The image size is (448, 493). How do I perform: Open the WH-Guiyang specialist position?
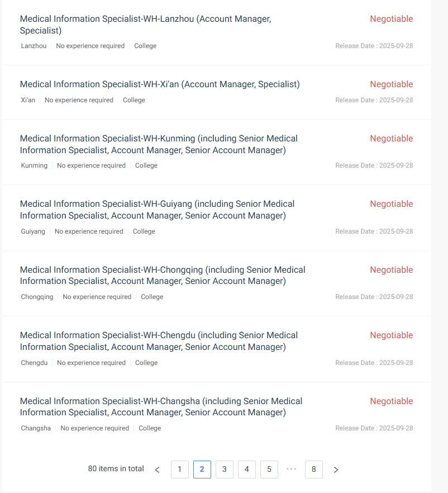click(x=157, y=210)
